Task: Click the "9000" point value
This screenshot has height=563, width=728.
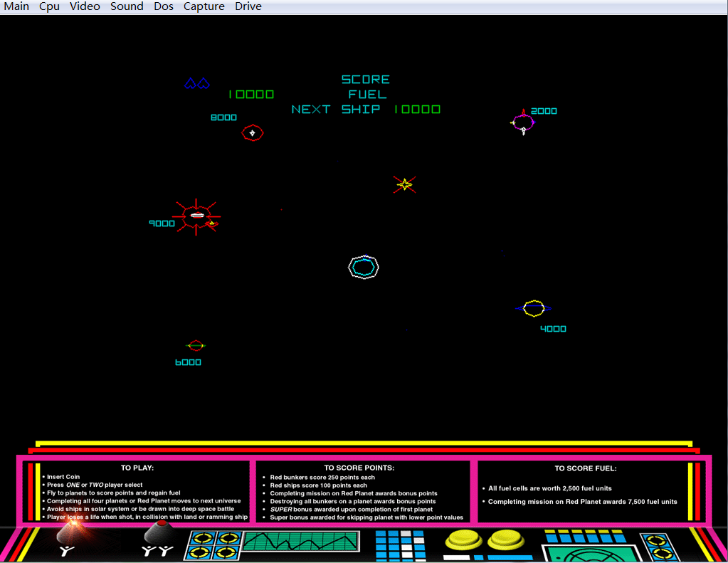Action: (162, 223)
